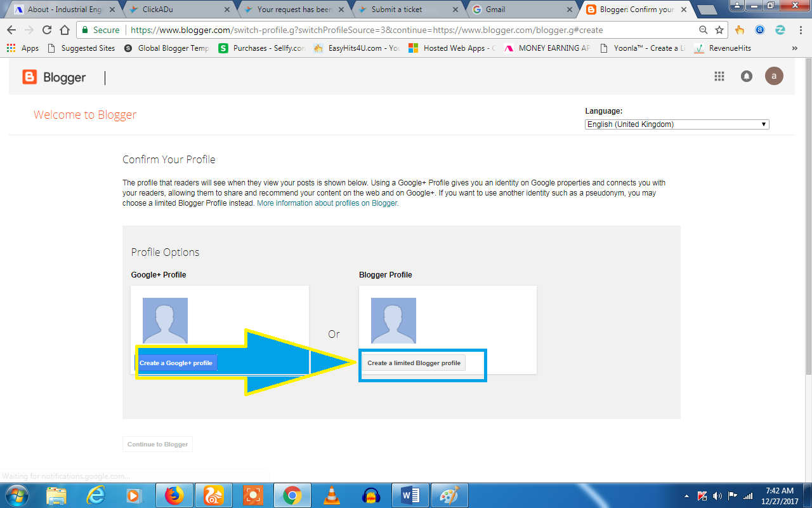Click the hand pointer extension icon
The height and width of the screenshot is (508, 812).
(740, 30)
